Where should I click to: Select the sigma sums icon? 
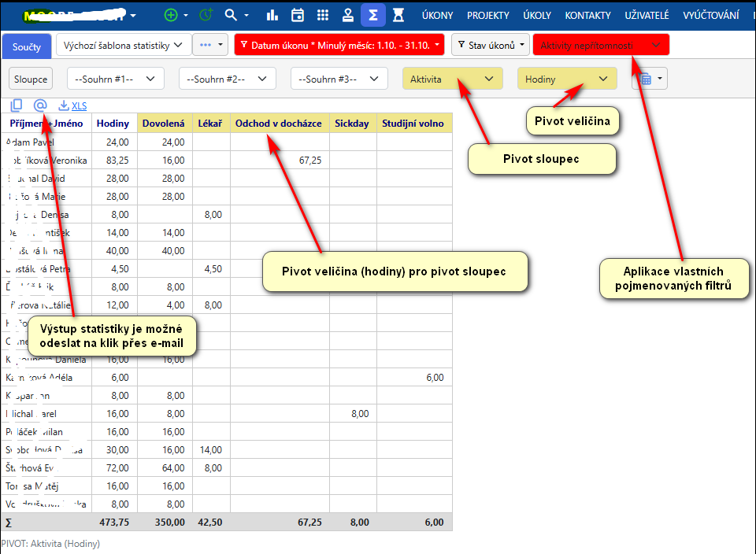(x=372, y=15)
